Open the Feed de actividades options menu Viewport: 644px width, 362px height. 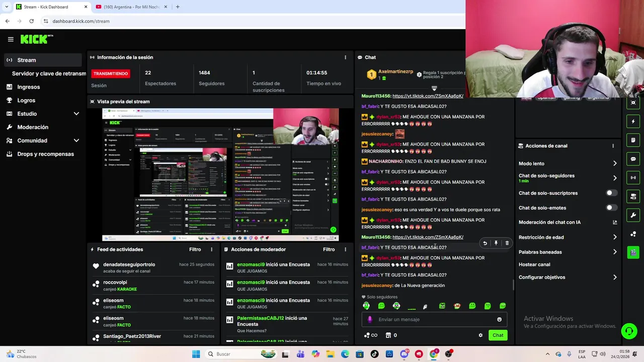211,249
